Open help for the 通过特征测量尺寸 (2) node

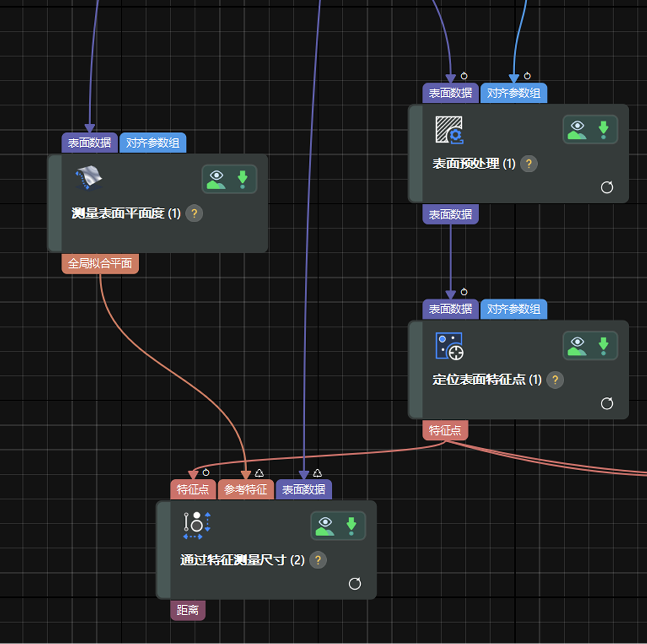318,560
